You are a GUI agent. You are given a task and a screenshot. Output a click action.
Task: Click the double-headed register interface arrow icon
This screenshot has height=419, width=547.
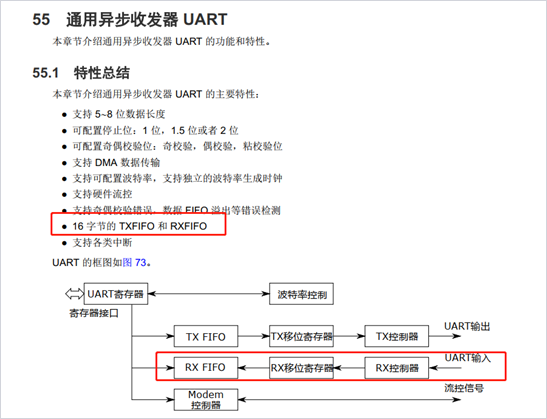click(74, 294)
